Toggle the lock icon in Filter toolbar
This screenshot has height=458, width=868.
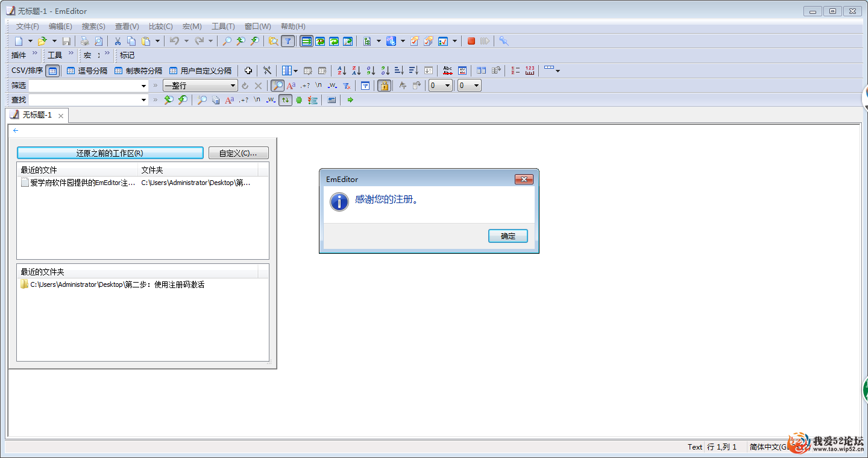(x=384, y=86)
